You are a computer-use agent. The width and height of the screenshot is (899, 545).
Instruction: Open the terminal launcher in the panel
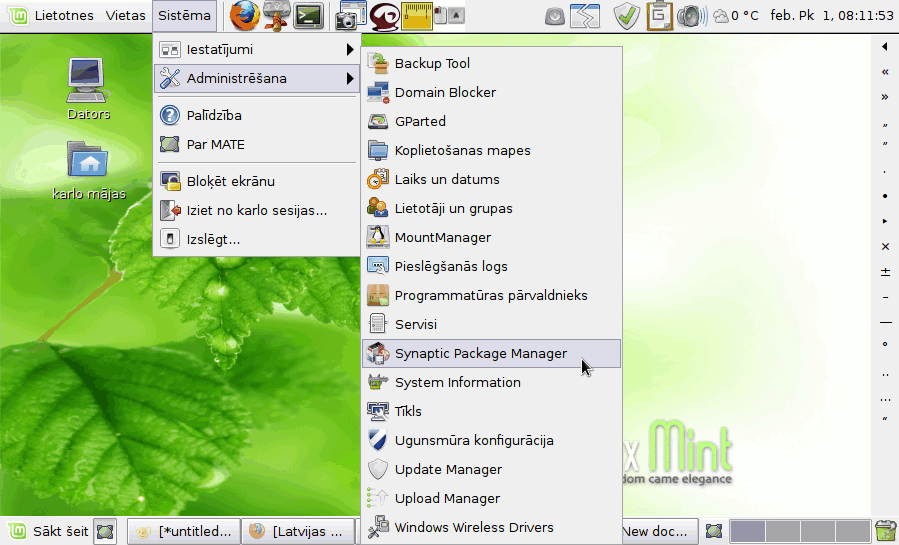coord(308,16)
